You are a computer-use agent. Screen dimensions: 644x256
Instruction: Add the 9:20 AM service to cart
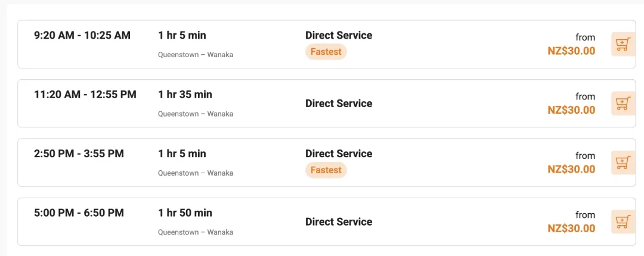pyautogui.click(x=623, y=44)
